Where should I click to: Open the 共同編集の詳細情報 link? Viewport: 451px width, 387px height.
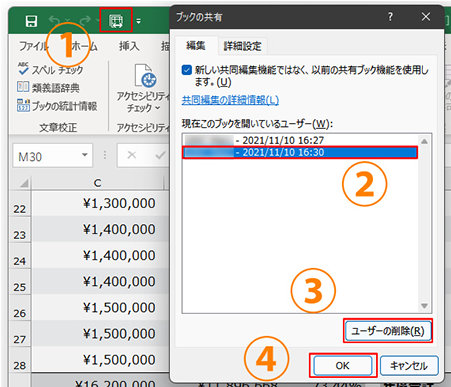coord(230,100)
